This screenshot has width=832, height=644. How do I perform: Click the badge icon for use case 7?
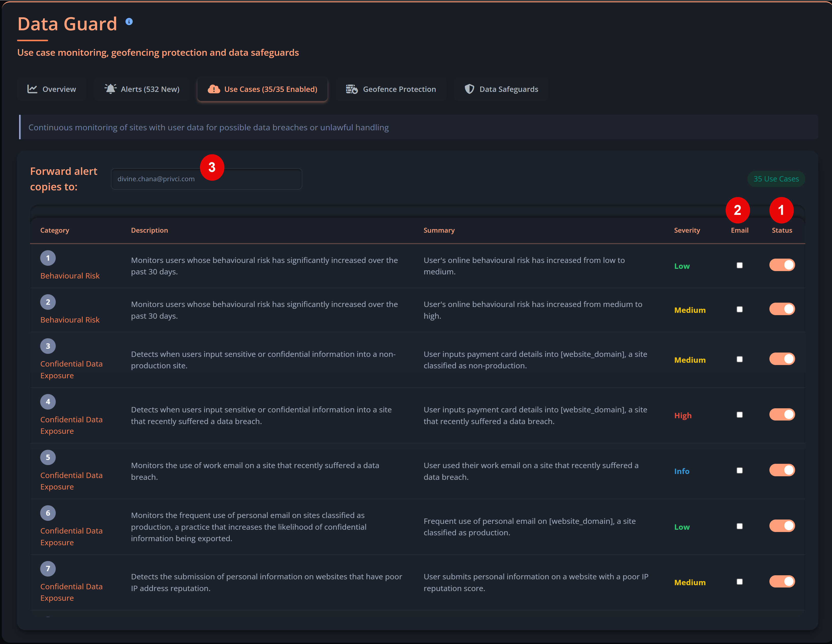click(x=48, y=568)
